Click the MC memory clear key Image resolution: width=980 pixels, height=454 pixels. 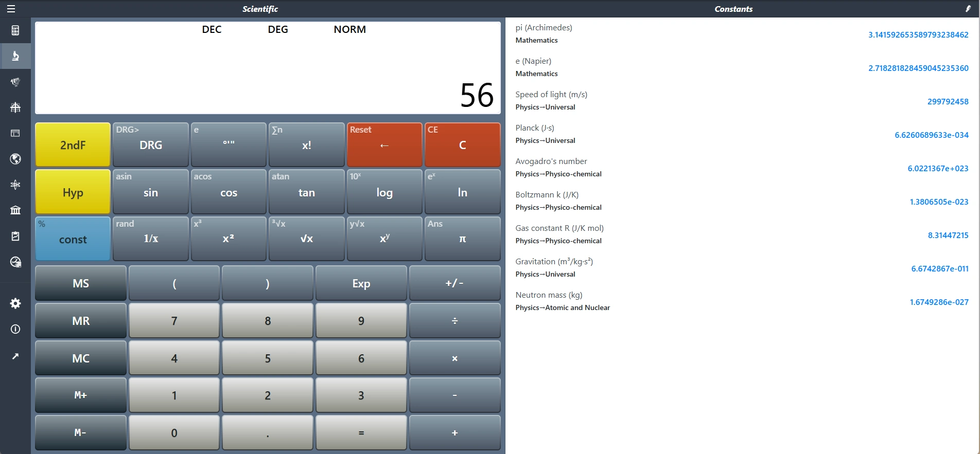[x=81, y=358]
